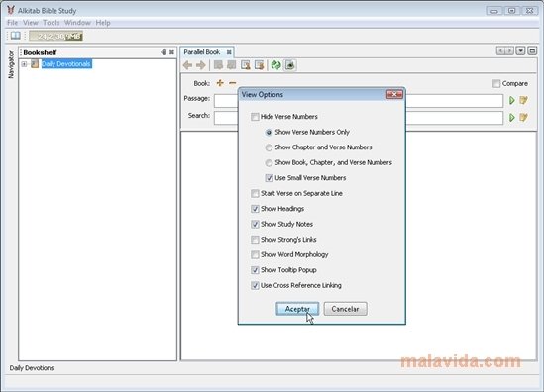Image resolution: width=544 pixels, height=392 pixels.
Task: Enable Hide Verse Numbers checkbox
Action: [255, 117]
